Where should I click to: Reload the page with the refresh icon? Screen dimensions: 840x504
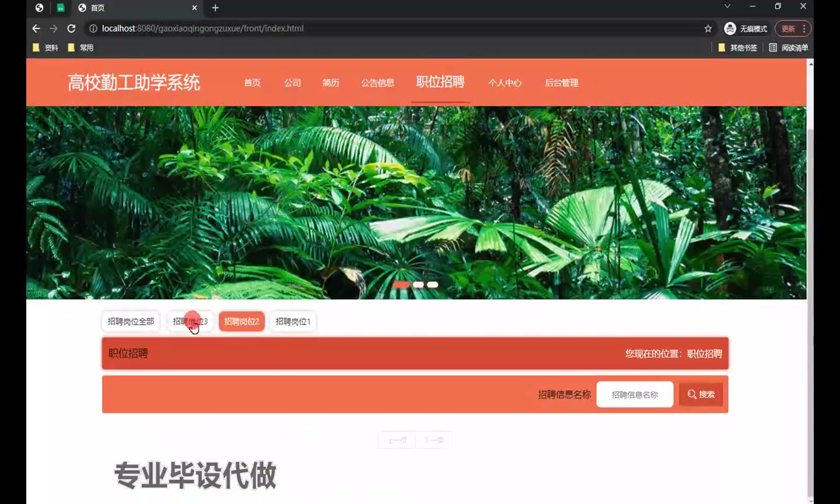pyautogui.click(x=71, y=29)
